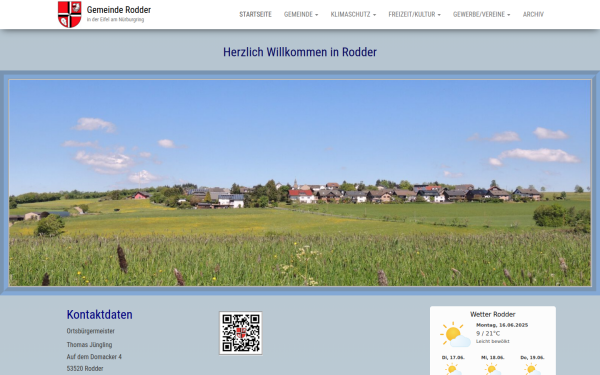Click the Do, 19.06. forecast label
The image size is (600, 375).
[x=532, y=357]
